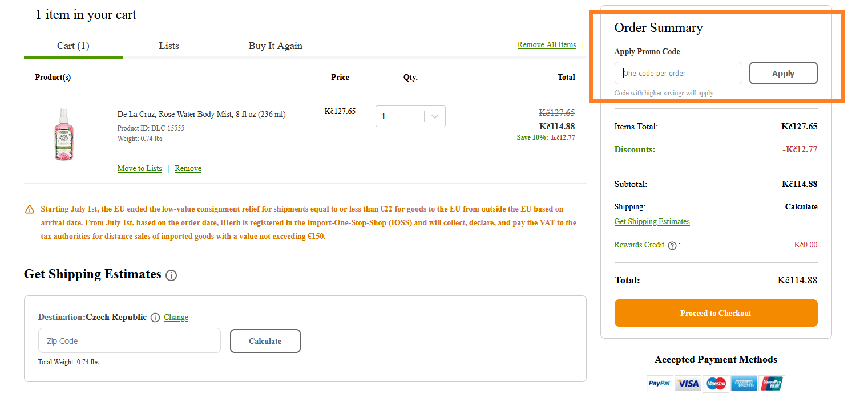Image resolution: width=868 pixels, height=394 pixels.
Task: Open the Lists tab
Action: coord(169,46)
